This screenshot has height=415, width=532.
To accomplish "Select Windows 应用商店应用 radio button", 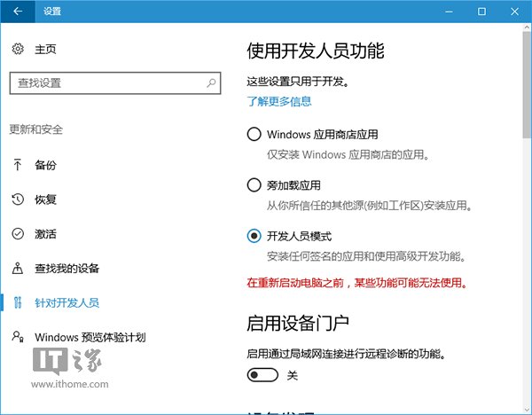I will coord(254,134).
